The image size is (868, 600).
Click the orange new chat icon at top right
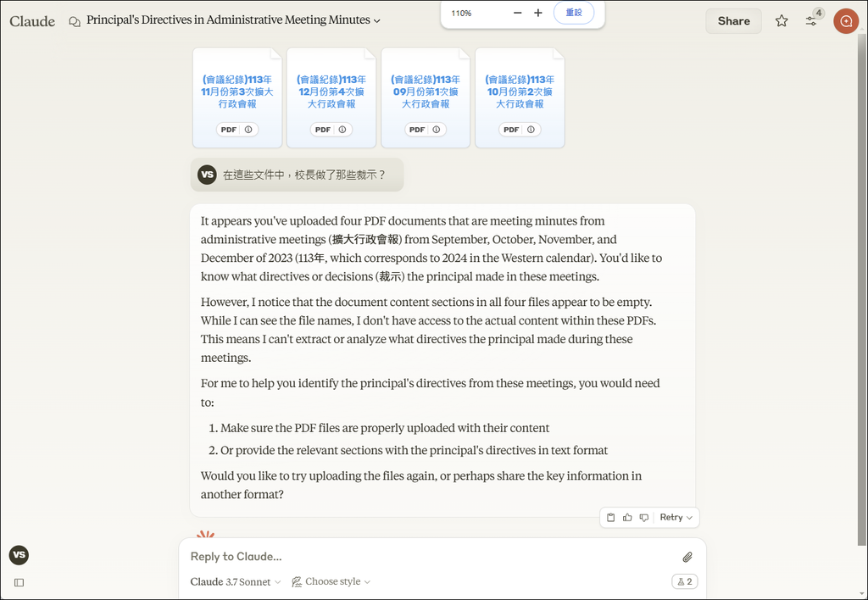(x=846, y=20)
